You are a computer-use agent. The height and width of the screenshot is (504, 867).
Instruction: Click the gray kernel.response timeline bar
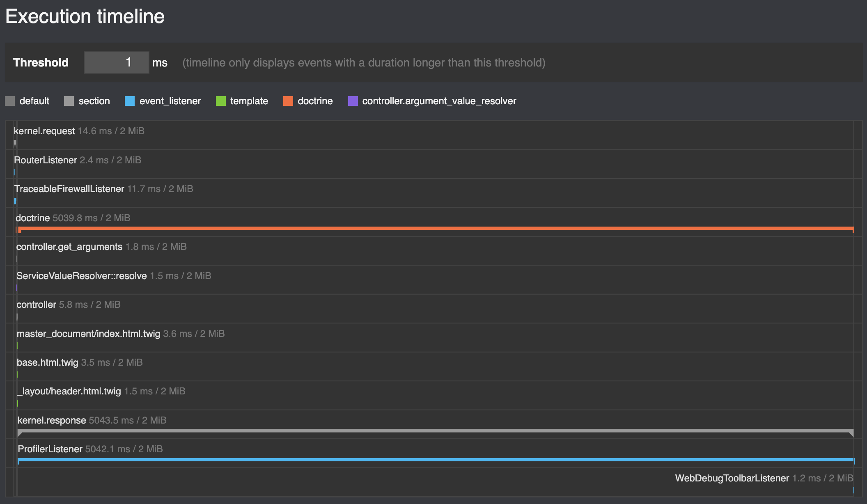click(436, 431)
